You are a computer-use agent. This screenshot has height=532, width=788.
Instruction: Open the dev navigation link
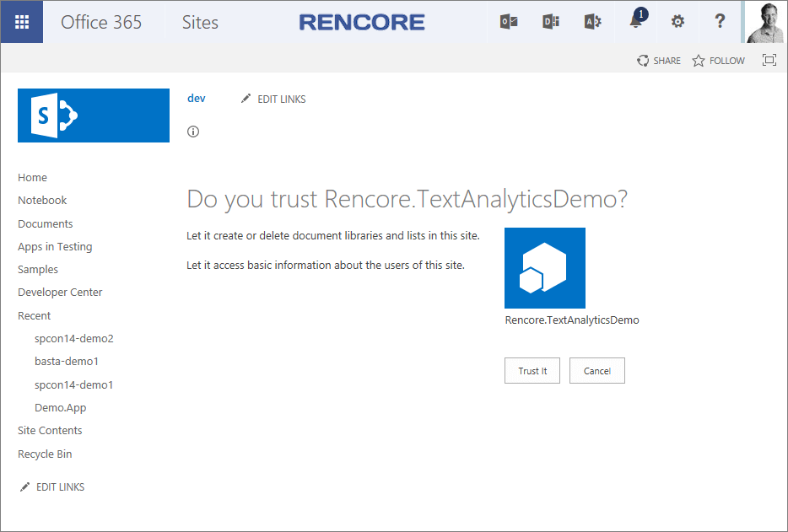point(196,99)
